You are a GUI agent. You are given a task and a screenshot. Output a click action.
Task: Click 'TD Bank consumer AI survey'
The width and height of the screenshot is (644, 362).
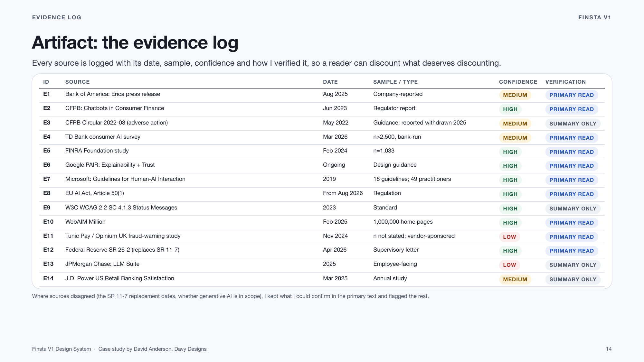click(x=103, y=137)
